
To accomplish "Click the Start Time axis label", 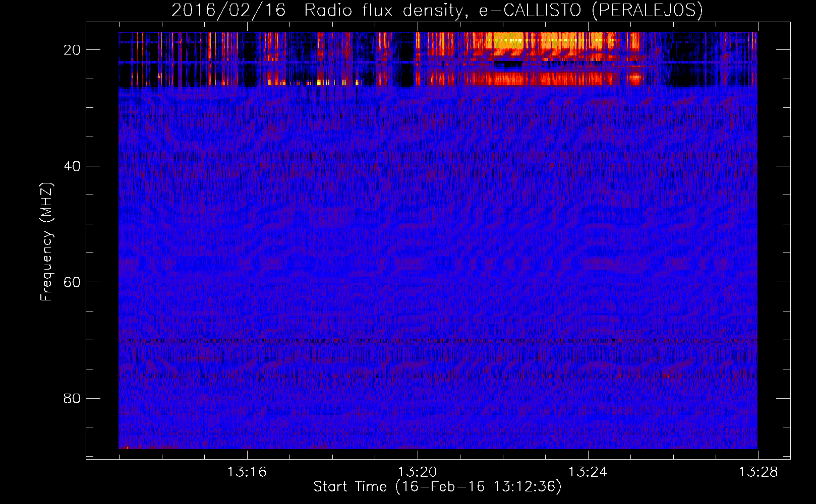I will tap(437, 487).
